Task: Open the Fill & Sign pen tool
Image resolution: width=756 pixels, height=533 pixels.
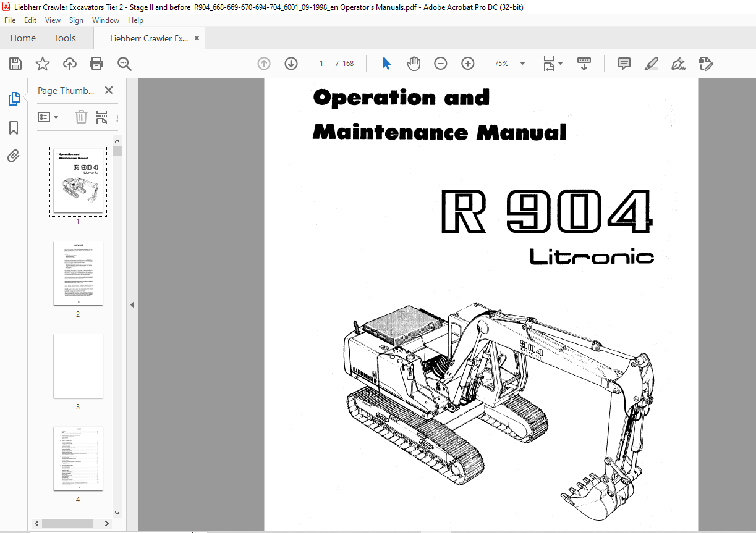Action: (x=679, y=64)
